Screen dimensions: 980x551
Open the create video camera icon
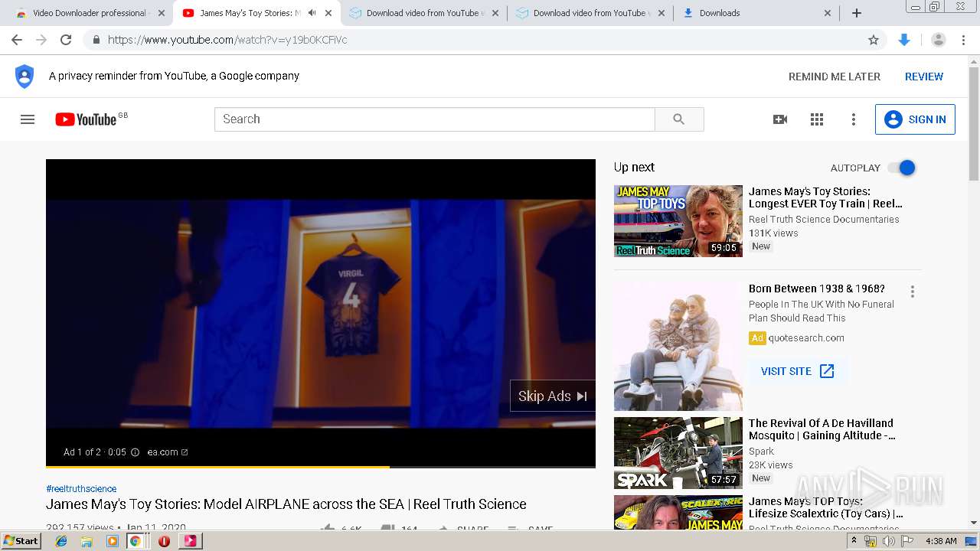click(780, 119)
